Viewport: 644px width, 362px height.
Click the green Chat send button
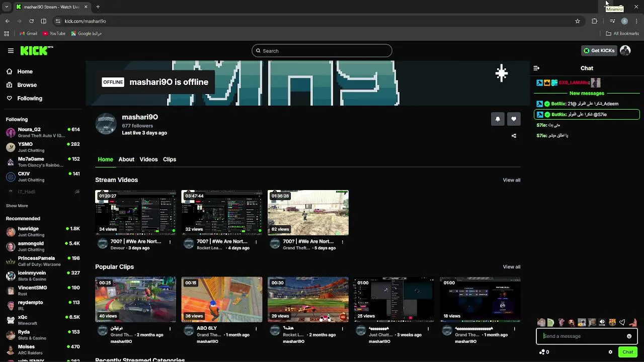point(627,352)
